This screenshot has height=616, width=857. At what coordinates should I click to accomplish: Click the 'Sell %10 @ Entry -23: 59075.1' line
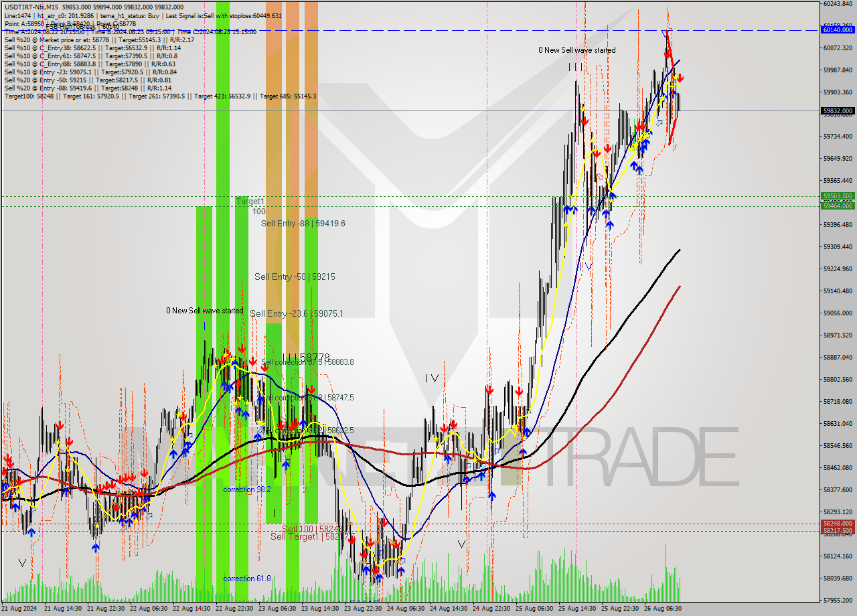tap(90, 72)
